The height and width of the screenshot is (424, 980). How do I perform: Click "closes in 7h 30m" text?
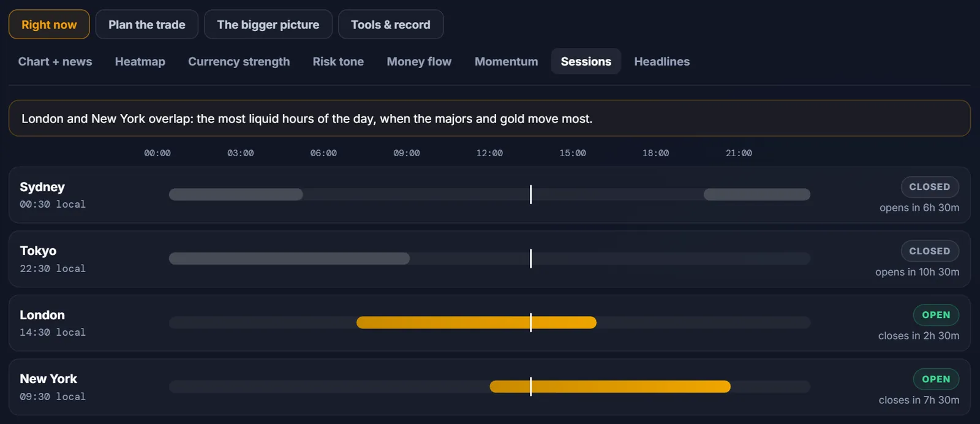click(919, 400)
